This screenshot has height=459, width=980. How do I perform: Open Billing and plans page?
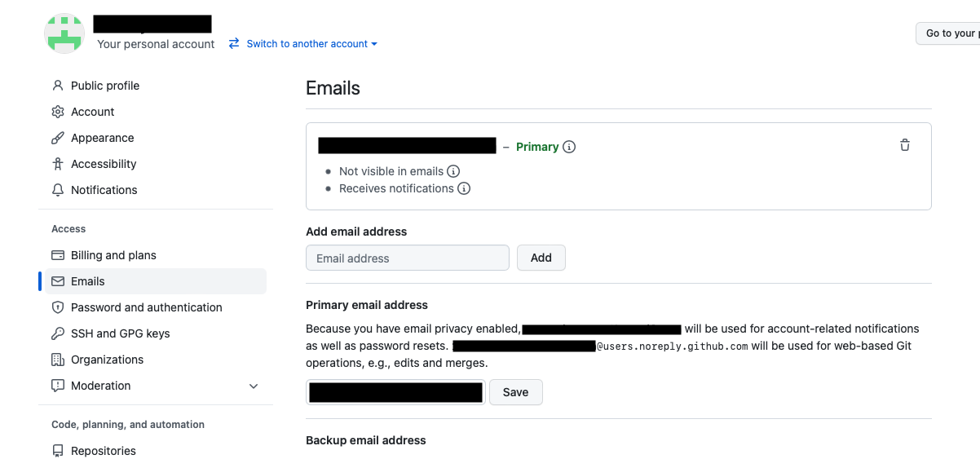[113, 255]
